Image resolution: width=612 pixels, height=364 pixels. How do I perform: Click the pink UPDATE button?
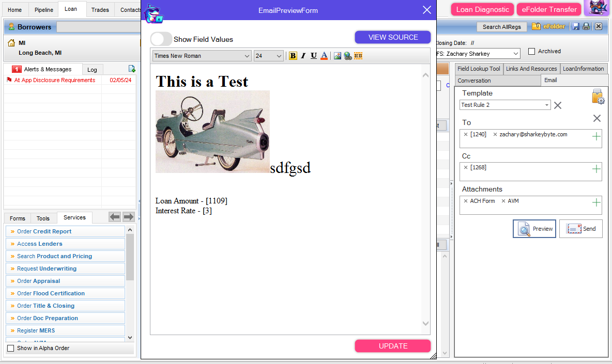(x=393, y=346)
